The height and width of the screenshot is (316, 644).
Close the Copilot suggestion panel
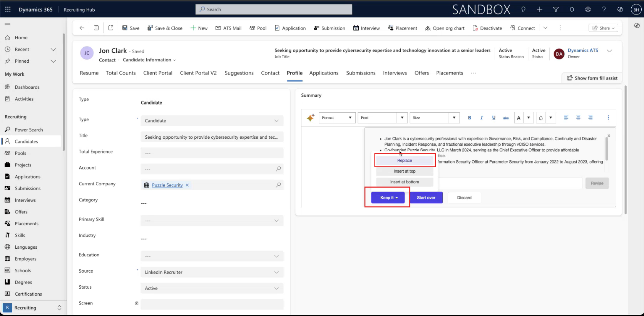609,136
